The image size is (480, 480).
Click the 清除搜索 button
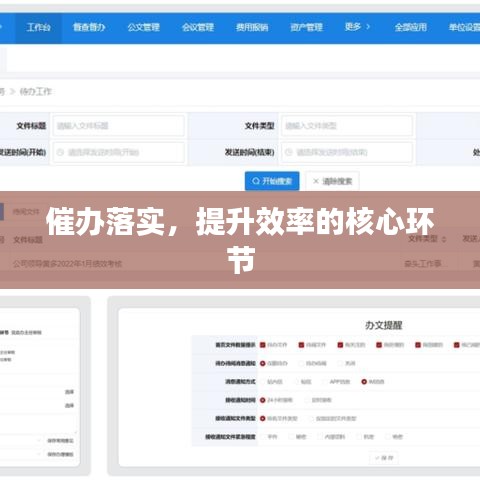(332, 181)
